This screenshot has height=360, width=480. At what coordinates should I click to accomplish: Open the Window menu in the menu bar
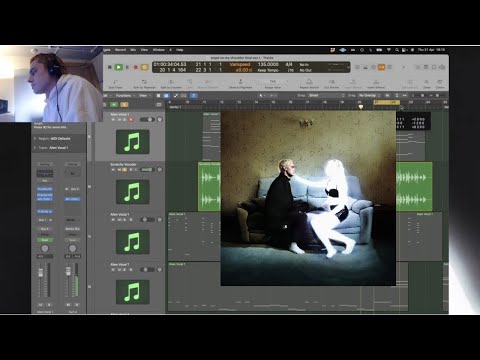point(159,50)
